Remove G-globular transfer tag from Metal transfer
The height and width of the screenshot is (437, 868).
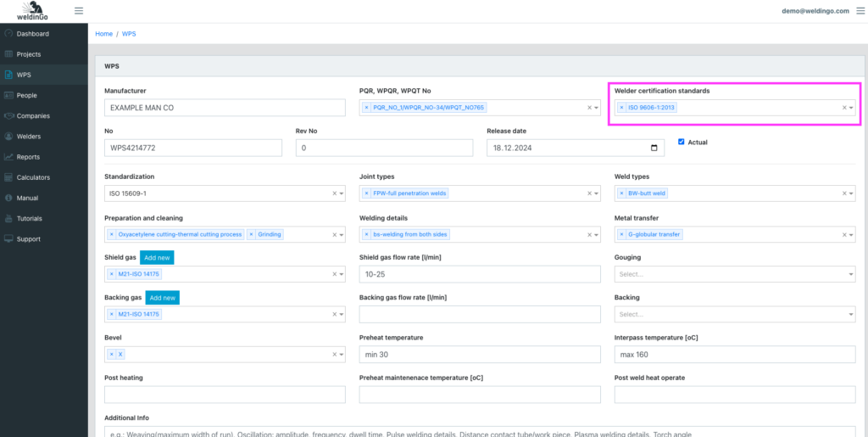click(x=621, y=234)
